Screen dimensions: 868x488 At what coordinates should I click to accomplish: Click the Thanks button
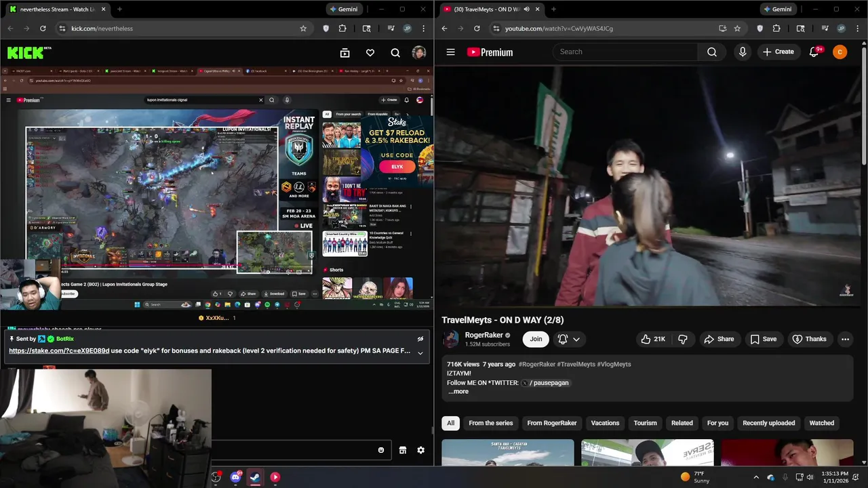click(810, 339)
